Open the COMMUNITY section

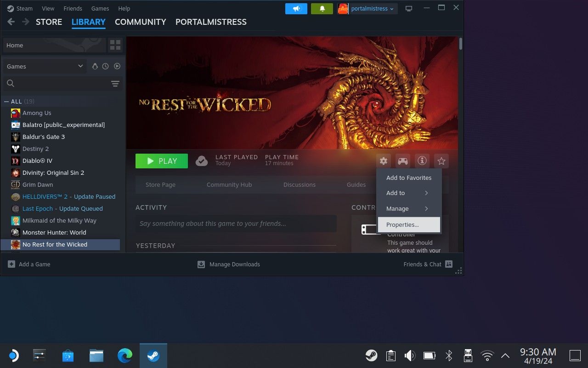coord(140,22)
